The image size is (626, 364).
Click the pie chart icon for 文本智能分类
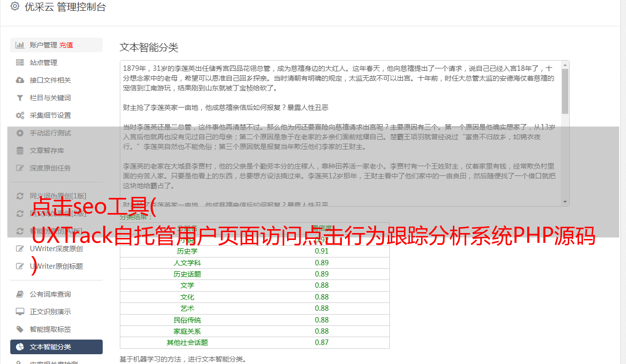click(x=20, y=347)
